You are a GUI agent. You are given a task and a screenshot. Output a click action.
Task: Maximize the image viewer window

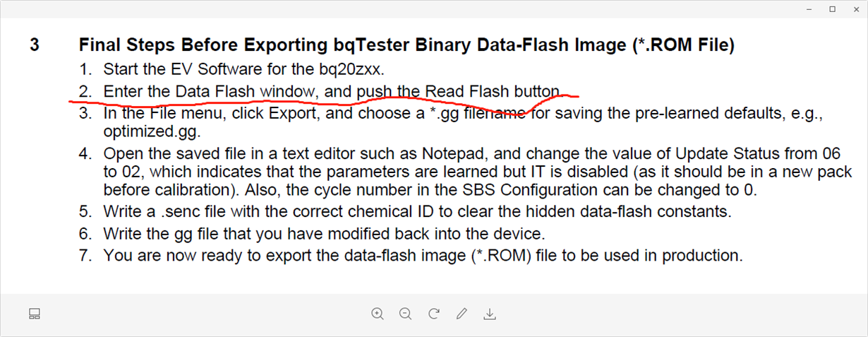point(833,8)
